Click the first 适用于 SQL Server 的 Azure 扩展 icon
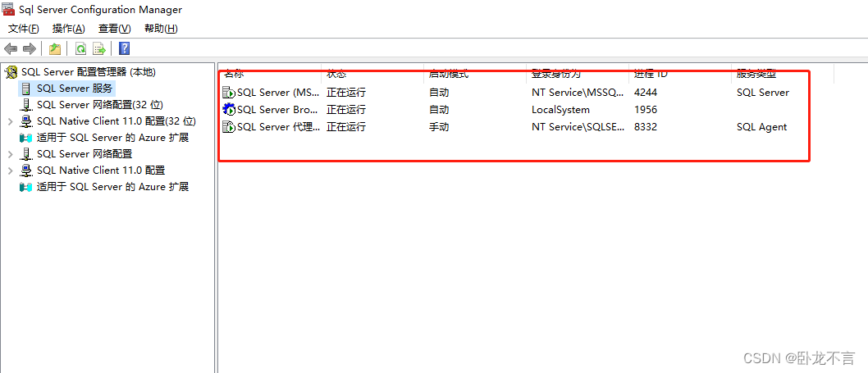868x373 pixels. click(x=26, y=138)
